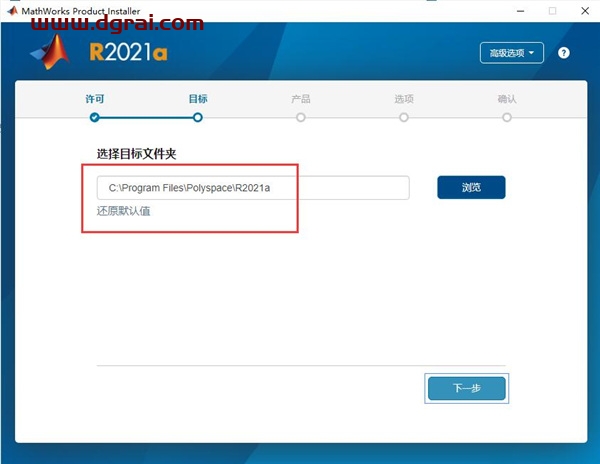
Task: Click the MATLAB logo in header
Action: click(50, 52)
